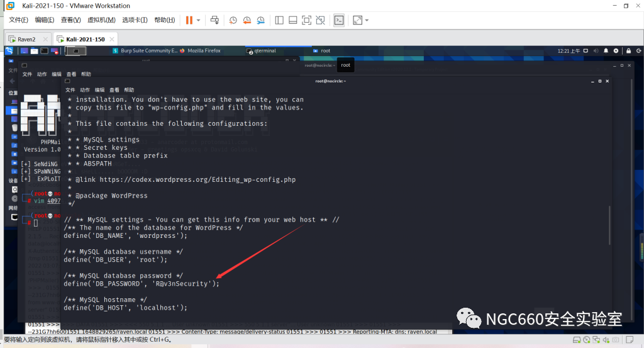
Task: Click the define('DB_HOST', 'localhost') line
Action: pos(125,308)
